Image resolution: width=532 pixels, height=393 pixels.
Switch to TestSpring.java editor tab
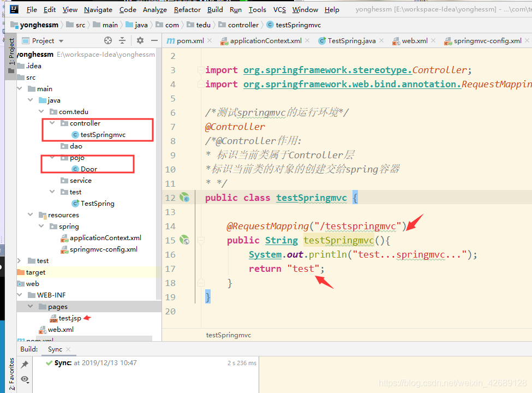[347, 41]
